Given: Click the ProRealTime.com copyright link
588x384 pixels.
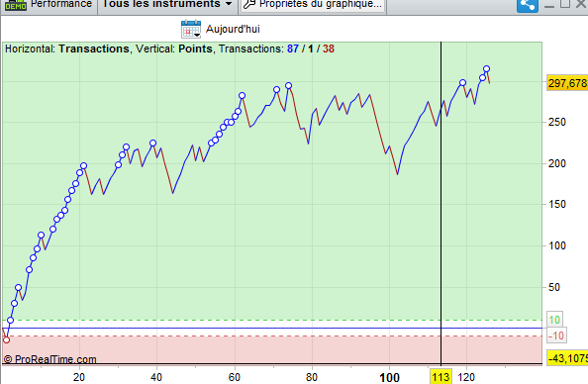Looking at the screenshot, I should 49,359.
